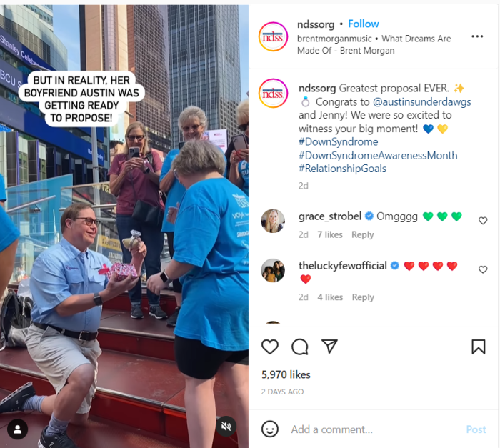This screenshot has height=448, width=500.
Task: Click the Follow link
Action: click(363, 24)
